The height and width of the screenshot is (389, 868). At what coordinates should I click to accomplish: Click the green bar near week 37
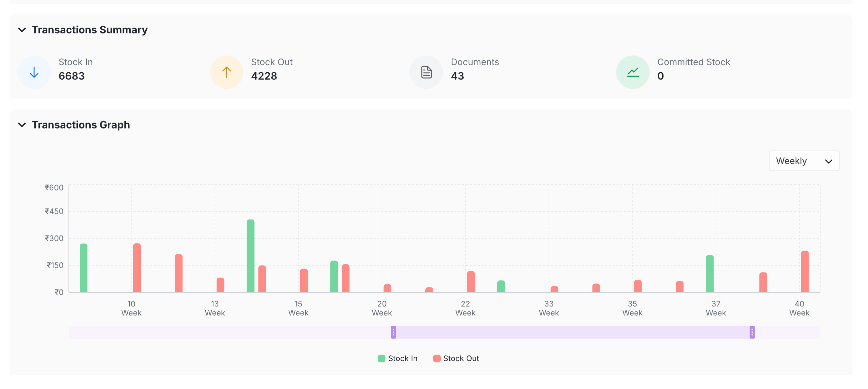[710, 273]
